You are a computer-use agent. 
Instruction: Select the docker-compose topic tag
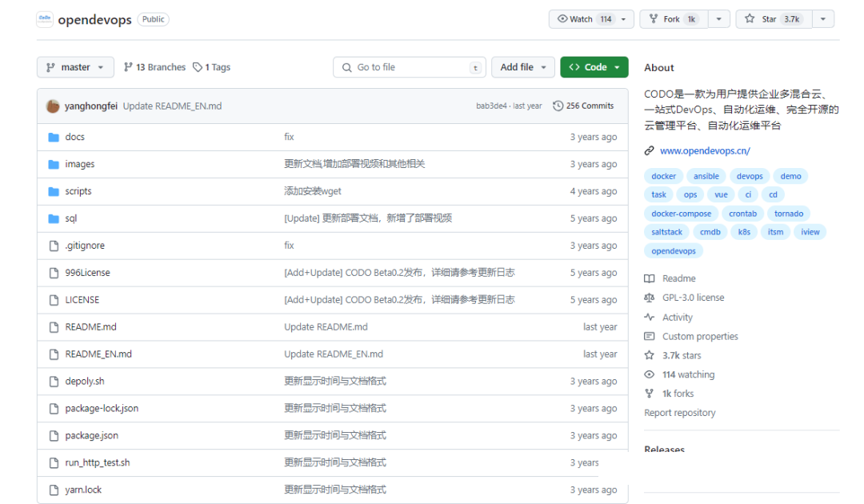click(x=681, y=214)
